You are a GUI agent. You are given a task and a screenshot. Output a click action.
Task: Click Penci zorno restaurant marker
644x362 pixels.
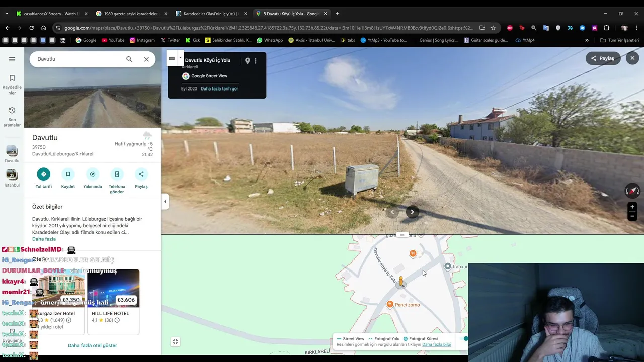(389, 305)
